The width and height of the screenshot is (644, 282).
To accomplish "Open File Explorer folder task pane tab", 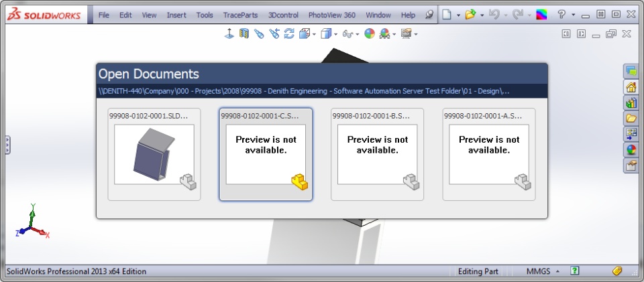I will [x=631, y=118].
